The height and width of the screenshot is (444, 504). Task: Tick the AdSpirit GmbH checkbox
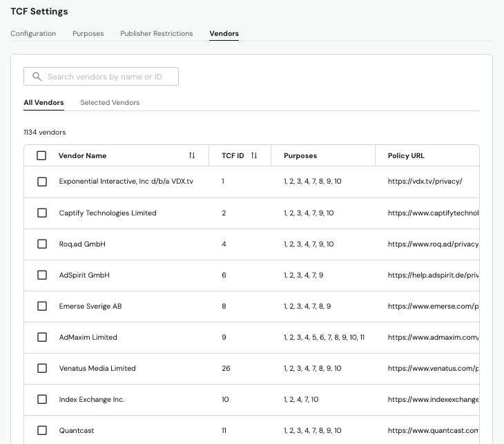pos(42,276)
